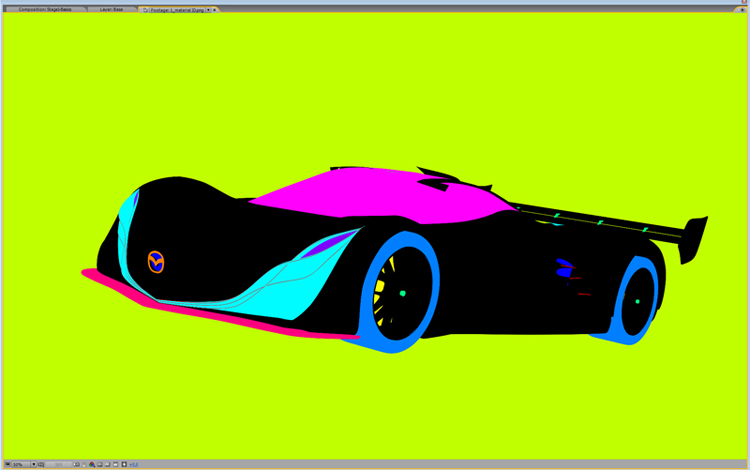750x470 pixels.
Task: Switch to the Composition tab
Action: tap(45, 10)
